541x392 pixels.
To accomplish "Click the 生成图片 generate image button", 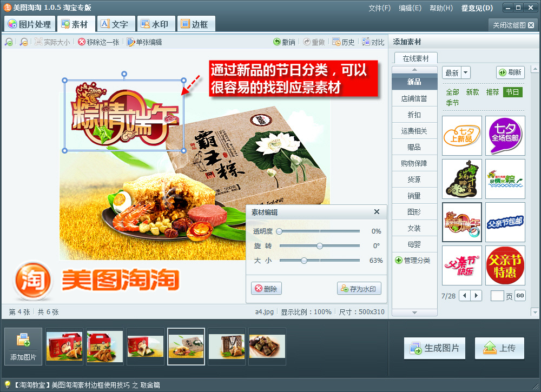I will 435,348.
